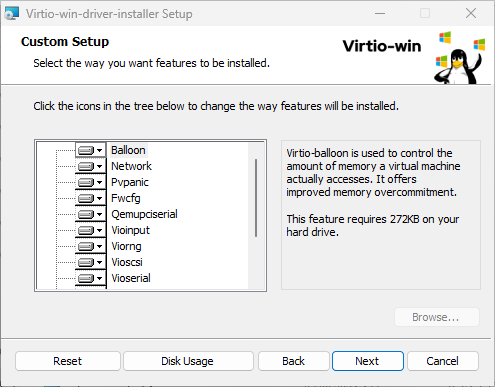This screenshot has width=495, height=387.
Task: Select the Network feature in tree
Action: (x=131, y=166)
